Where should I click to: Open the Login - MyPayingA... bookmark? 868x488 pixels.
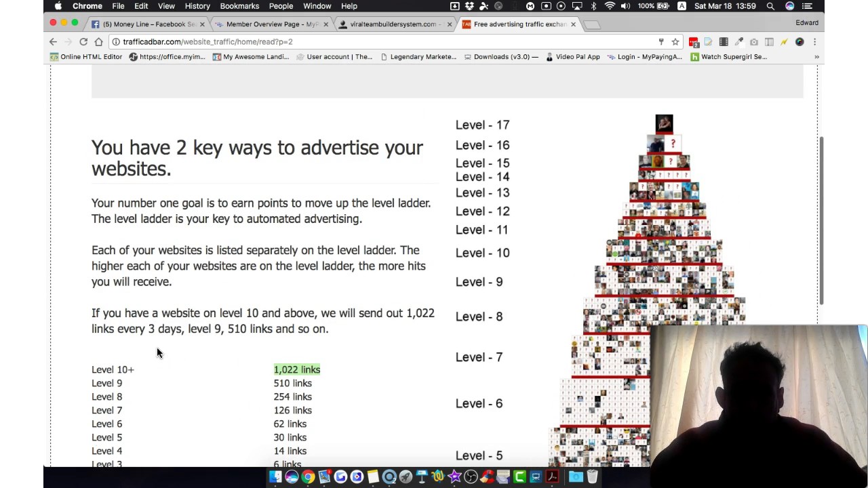coord(644,57)
